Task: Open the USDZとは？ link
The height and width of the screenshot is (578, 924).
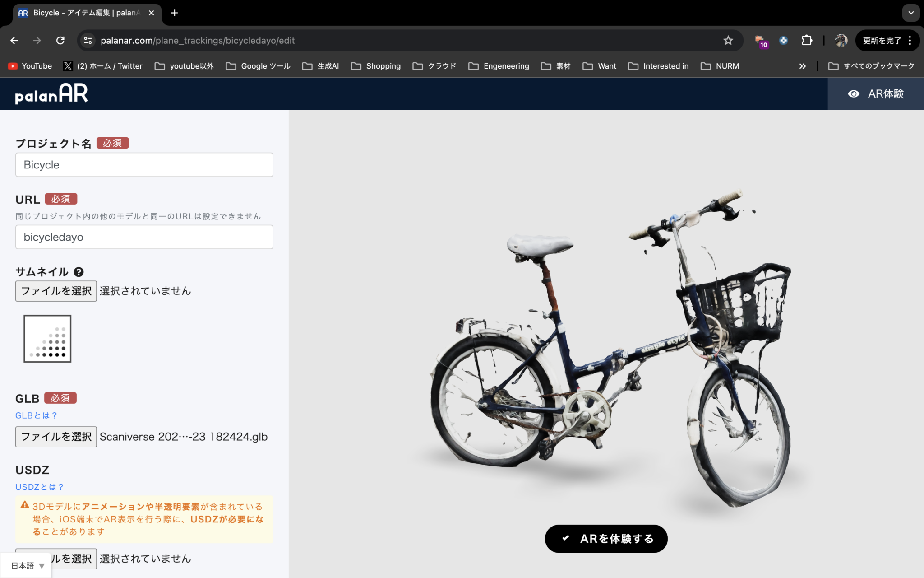Action: point(40,487)
